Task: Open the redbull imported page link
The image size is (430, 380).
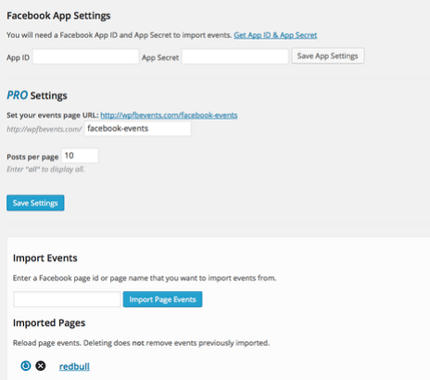Action: [x=74, y=366]
